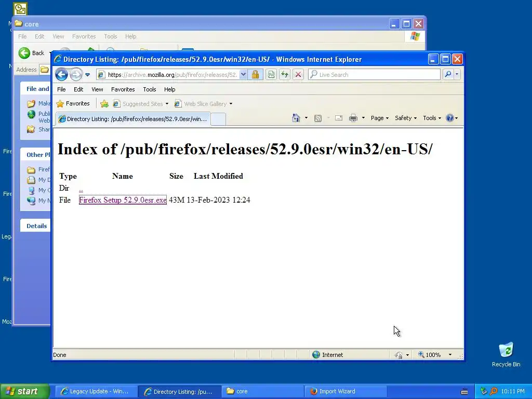This screenshot has height=399, width=532.
Task: Click the parent directory '..' link
Action: pos(81,188)
